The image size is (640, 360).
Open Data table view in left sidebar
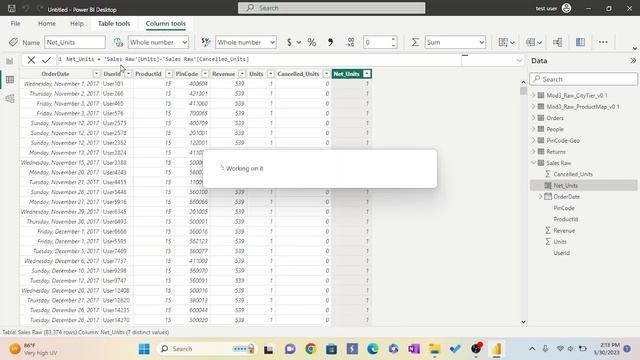[x=10, y=80]
